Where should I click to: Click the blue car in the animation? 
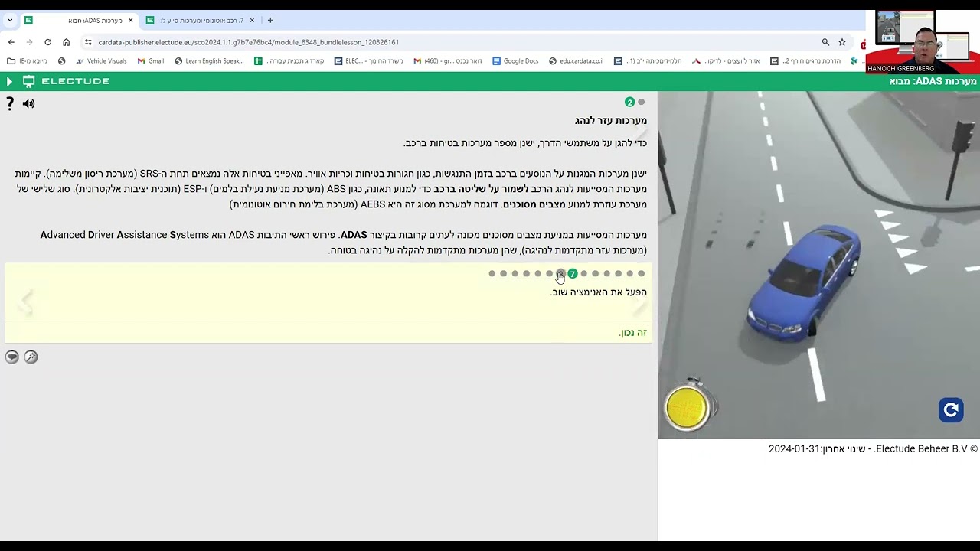tap(802, 283)
